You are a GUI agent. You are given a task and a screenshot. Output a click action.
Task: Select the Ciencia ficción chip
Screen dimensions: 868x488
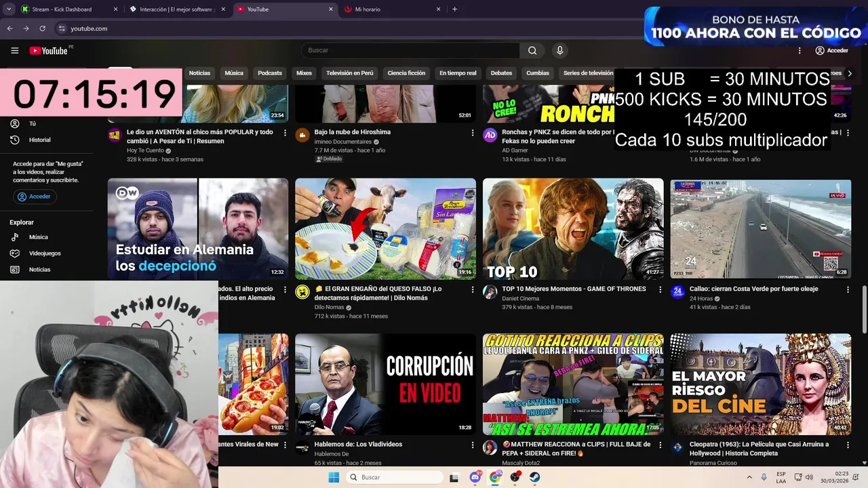[406, 73]
